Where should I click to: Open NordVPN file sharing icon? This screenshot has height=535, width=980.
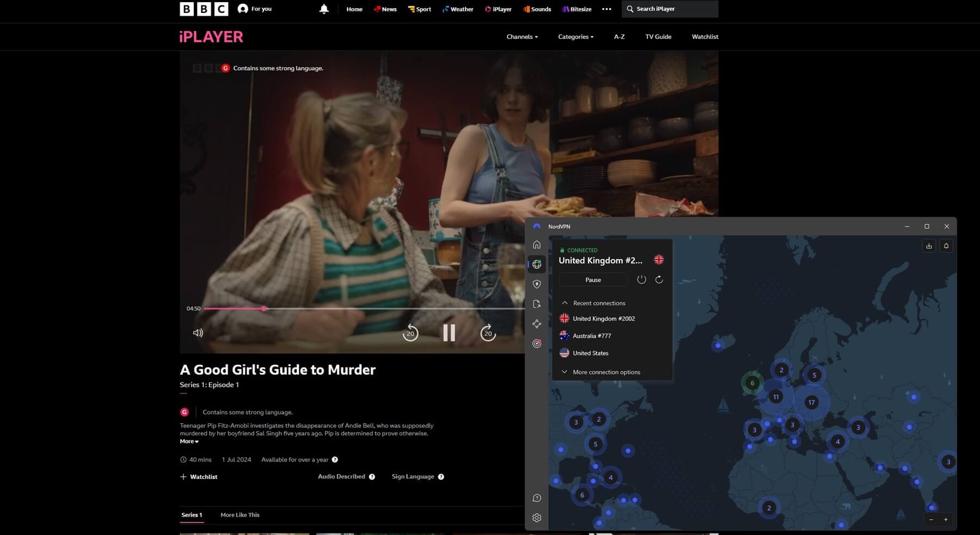coord(537,304)
